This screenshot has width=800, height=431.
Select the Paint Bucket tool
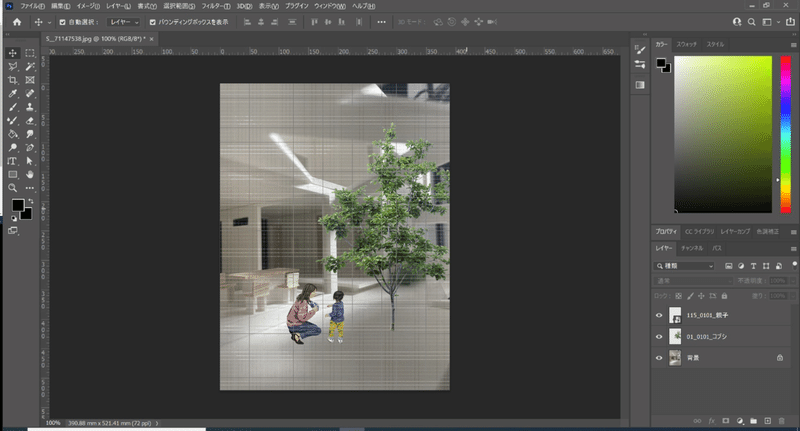pos(13,134)
